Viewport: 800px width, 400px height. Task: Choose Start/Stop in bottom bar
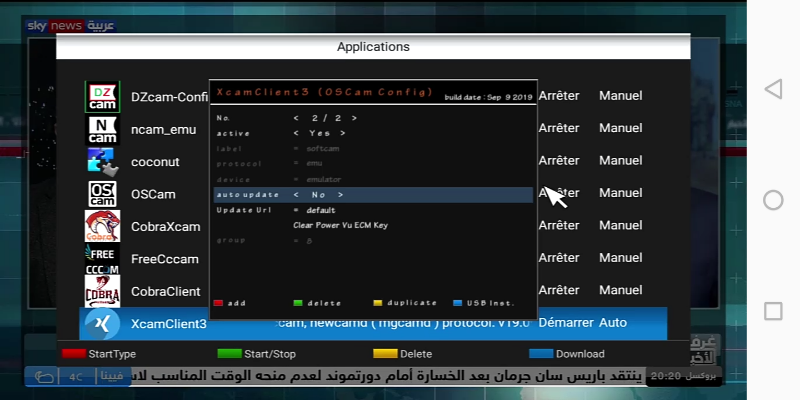270,354
